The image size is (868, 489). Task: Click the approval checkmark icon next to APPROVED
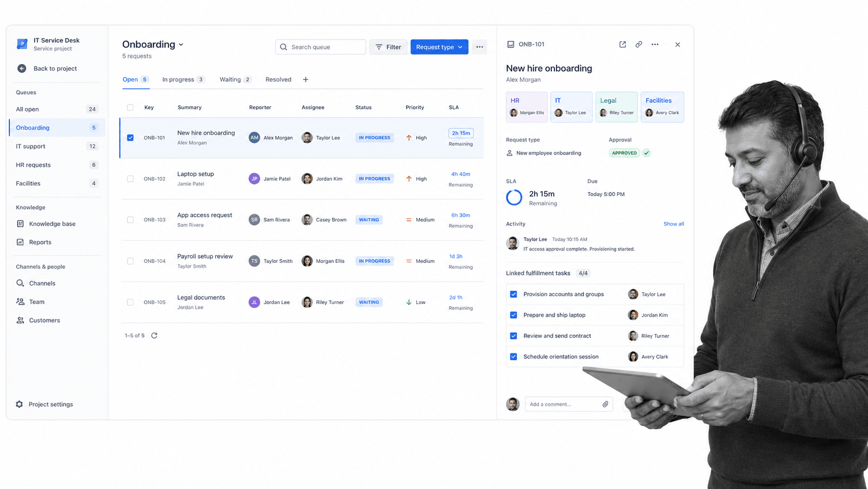pos(646,153)
